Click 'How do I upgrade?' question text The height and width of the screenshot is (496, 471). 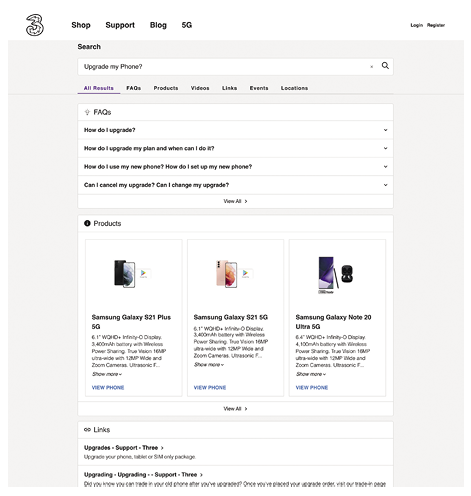point(110,130)
